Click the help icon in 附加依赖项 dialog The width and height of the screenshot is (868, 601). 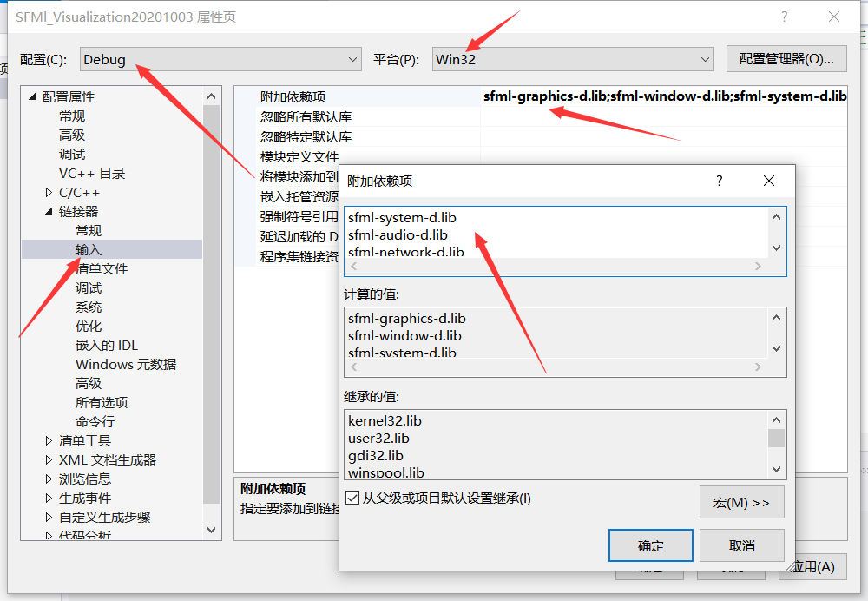click(719, 181)
